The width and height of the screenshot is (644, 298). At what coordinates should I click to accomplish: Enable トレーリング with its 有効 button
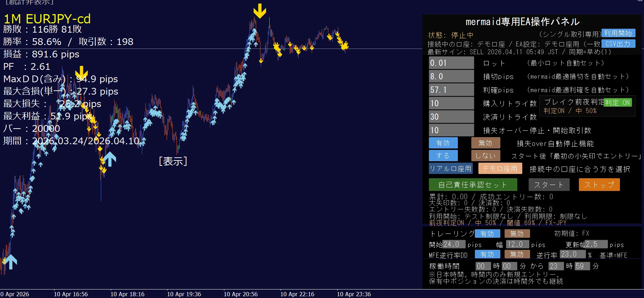[x=487, y=234]
